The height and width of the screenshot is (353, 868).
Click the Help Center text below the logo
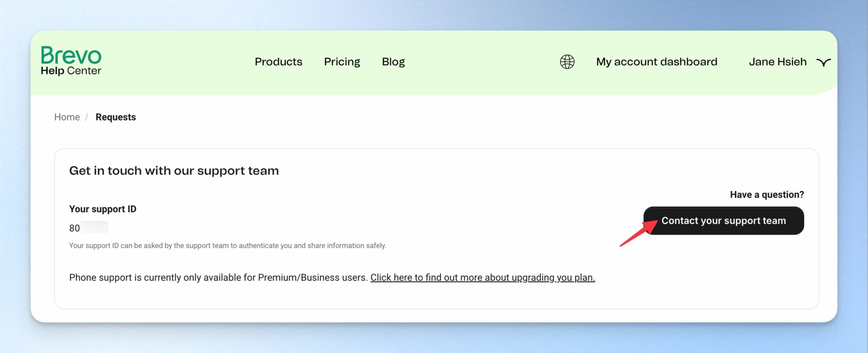click(x=71, y=71)
